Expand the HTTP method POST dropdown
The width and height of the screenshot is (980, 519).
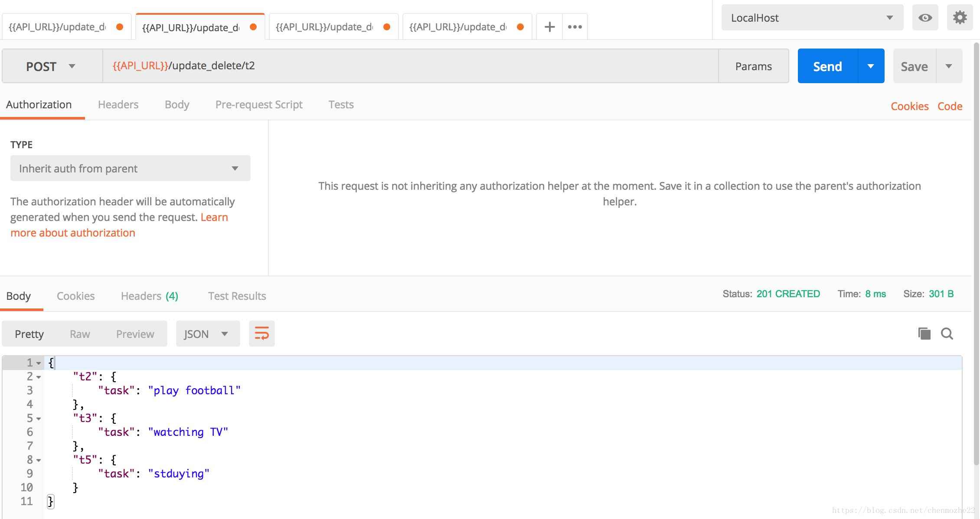(70, 65)
